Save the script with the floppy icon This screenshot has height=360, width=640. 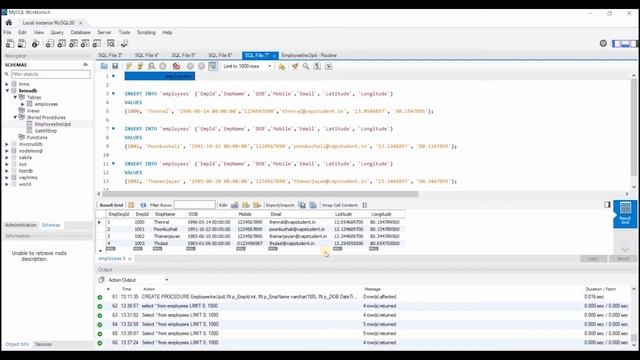[x=115, y=66]
